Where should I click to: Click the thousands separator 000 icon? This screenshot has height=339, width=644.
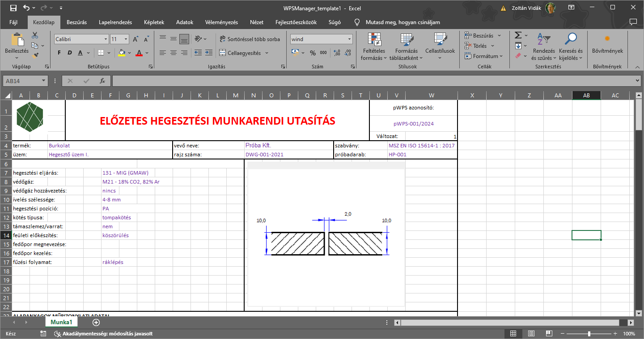(324, 53)
